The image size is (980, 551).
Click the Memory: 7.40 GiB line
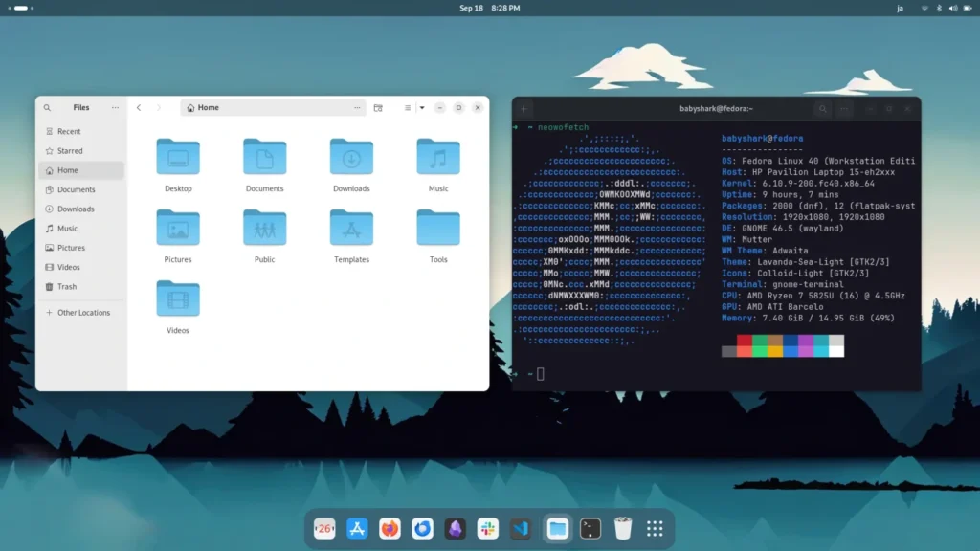pyautogui.click(x=808, y=319)
